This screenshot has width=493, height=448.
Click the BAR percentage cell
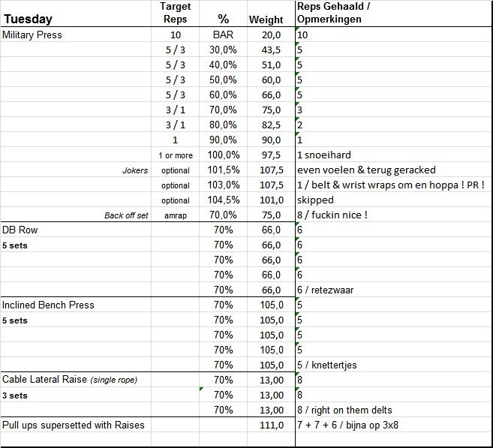coord(223,35)
